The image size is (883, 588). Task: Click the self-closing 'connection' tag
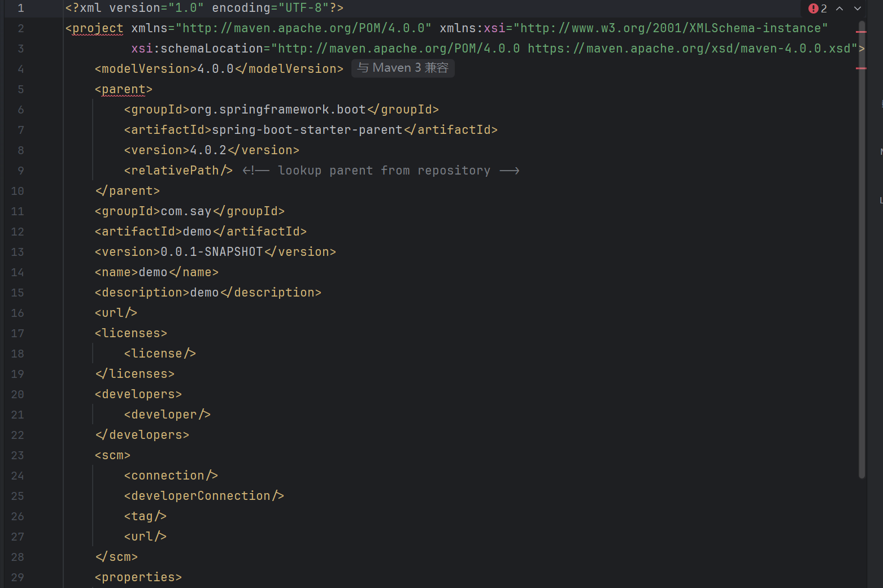pos(171,476)
